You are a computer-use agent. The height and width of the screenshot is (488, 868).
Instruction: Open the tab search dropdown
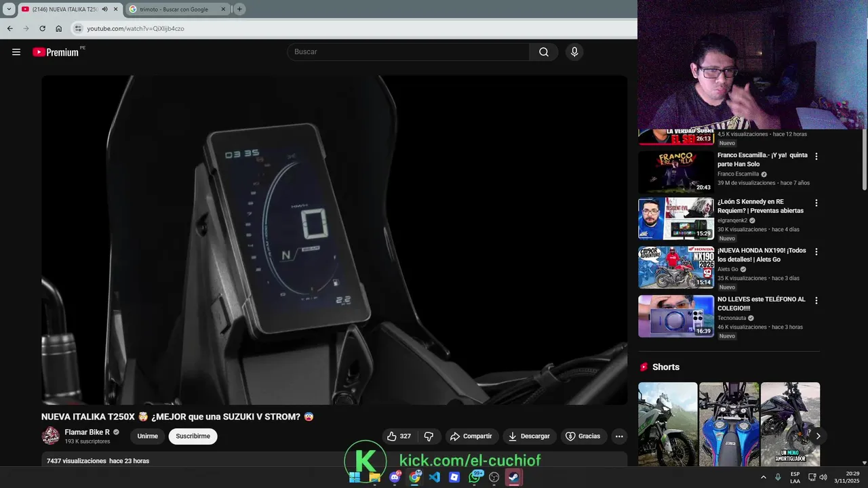point(9,9)
